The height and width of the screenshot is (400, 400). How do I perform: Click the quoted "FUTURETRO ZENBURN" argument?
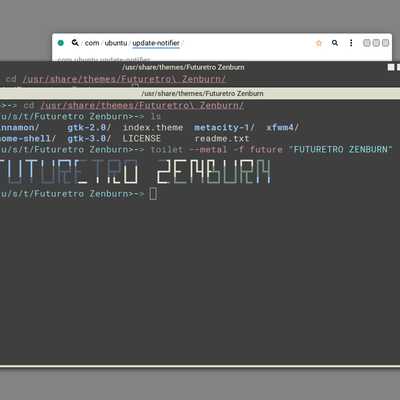tap(340, 149)
